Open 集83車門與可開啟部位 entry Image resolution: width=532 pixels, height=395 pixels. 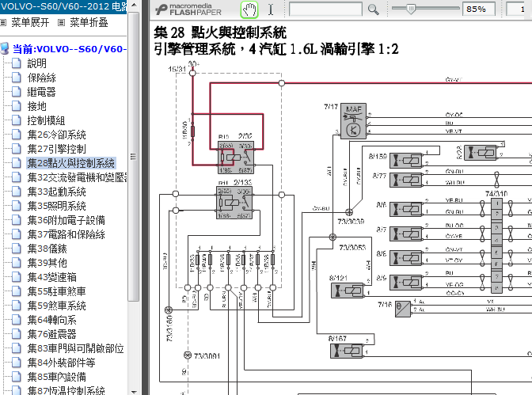point(75,348)
